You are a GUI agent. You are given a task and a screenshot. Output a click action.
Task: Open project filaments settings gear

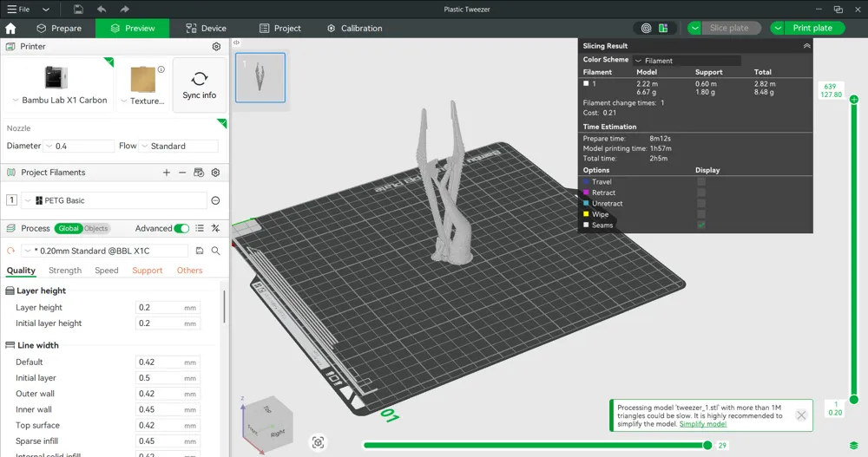(x=216, y=173)
